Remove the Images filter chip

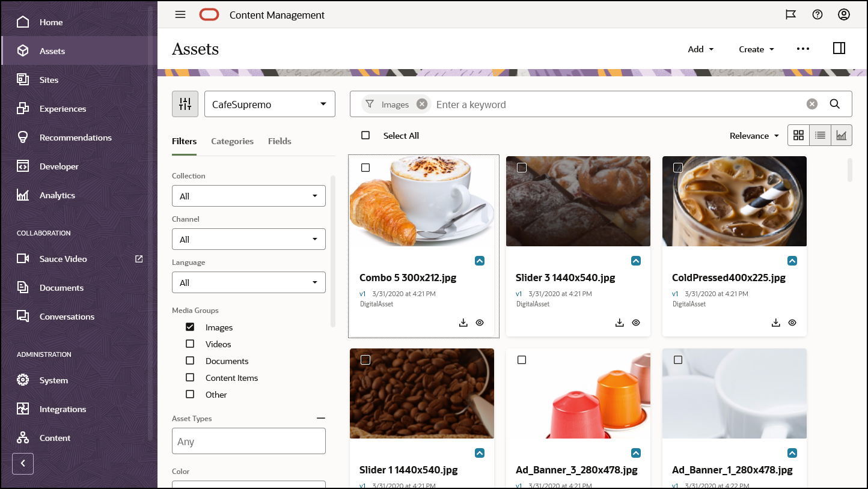click(422, 104)
